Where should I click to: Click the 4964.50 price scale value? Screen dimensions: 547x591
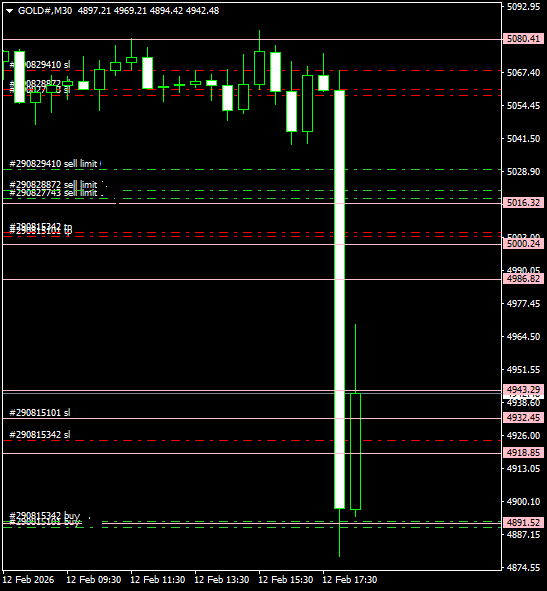pyautogui.click(x=523, y=337)
